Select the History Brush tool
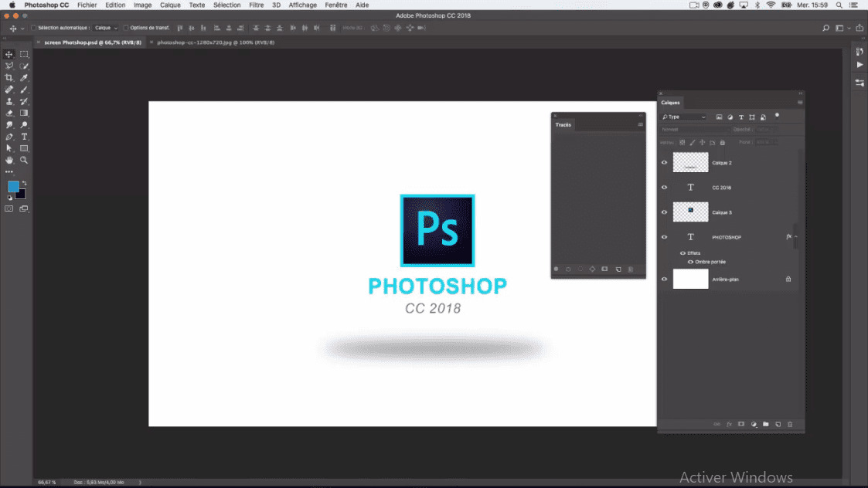868x488 pixels. pyautogui.click(x=24, y=101)
